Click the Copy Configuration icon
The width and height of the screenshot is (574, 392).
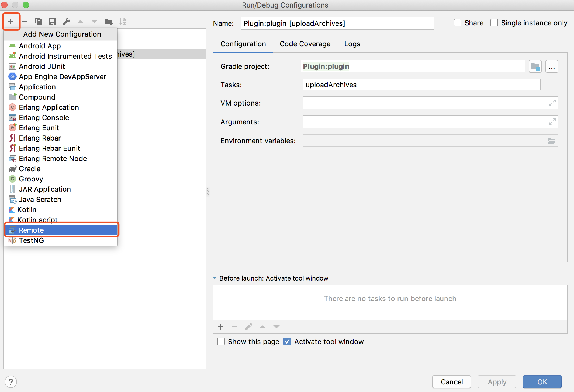point(38,22)
